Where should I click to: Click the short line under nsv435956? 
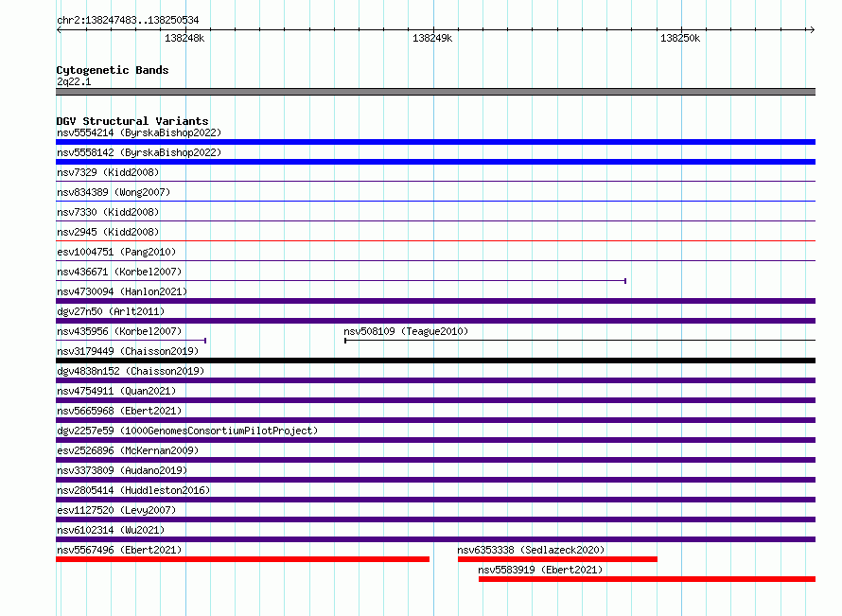[131, 341]
